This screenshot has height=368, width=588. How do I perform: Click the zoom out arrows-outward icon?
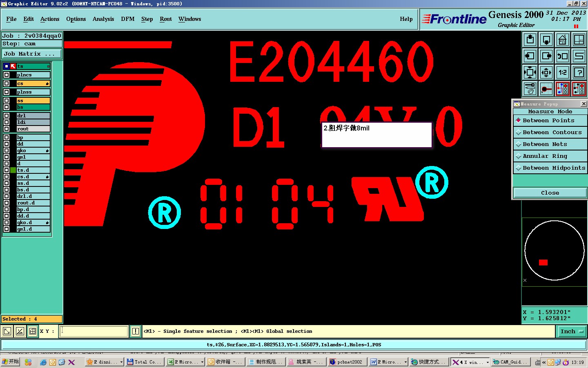click(546, 72)
